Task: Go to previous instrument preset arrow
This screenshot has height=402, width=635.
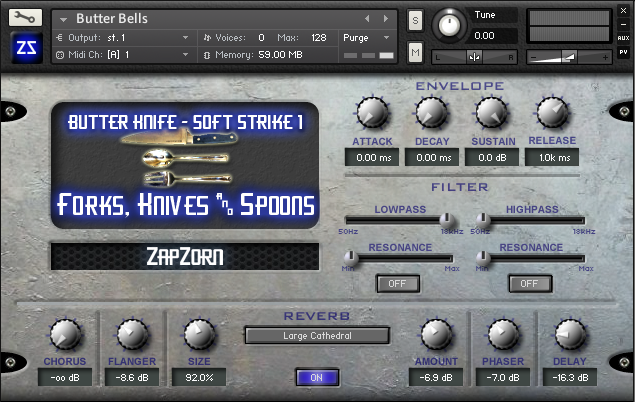Action: 366,18
